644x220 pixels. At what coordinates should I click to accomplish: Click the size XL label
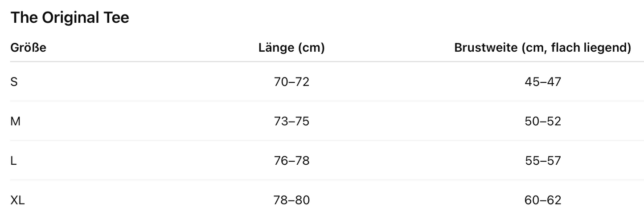(x=17, y=200)
